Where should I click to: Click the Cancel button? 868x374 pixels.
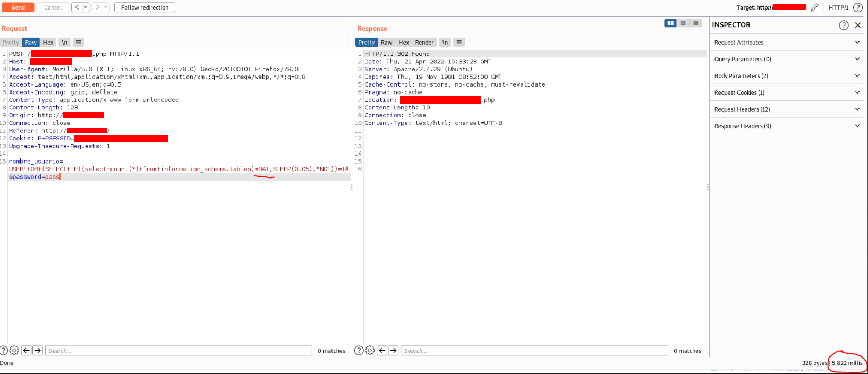(x=53, y=7)
